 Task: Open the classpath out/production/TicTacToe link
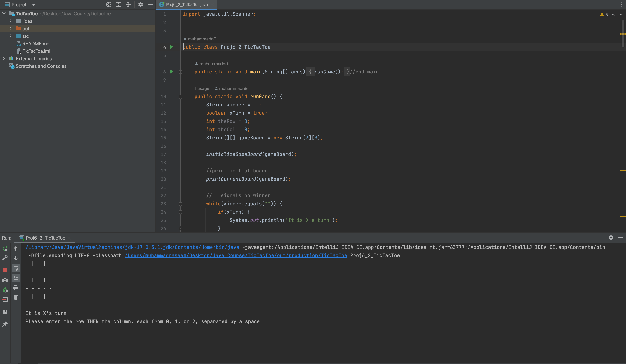236,255
